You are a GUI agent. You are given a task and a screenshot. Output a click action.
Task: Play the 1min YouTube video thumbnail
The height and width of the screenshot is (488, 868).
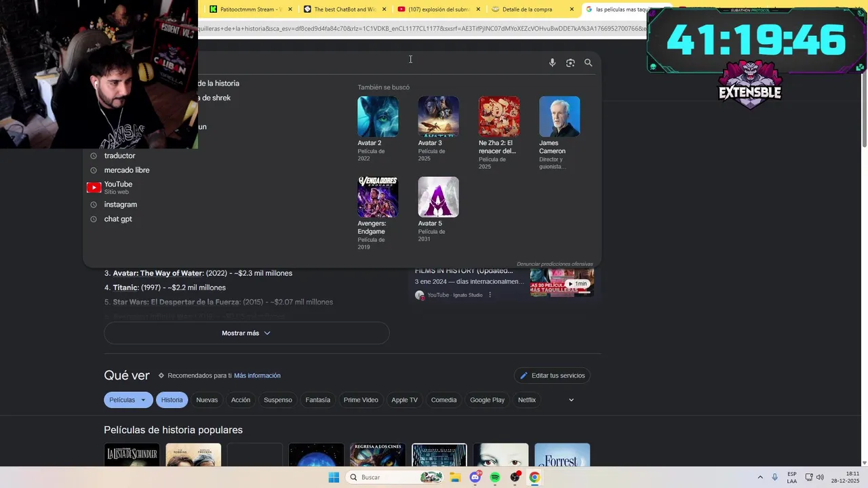click(x=561, y=283)
